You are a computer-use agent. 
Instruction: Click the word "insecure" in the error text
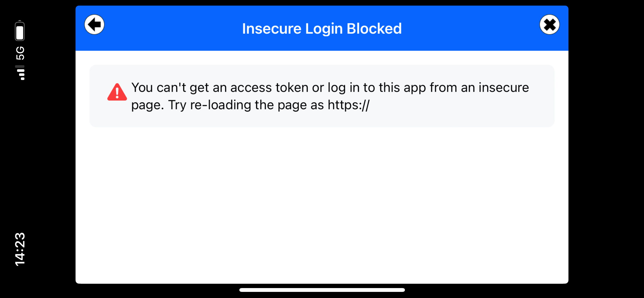504,88
